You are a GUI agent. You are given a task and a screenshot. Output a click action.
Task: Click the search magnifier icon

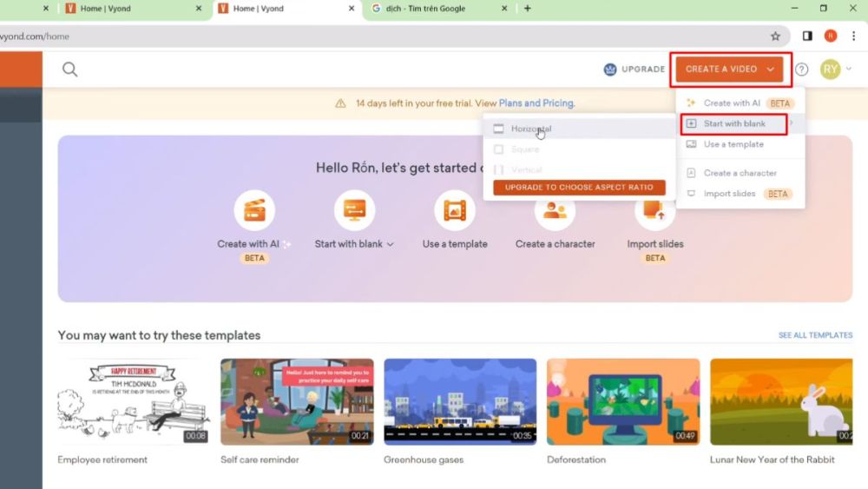coord(69,69)
